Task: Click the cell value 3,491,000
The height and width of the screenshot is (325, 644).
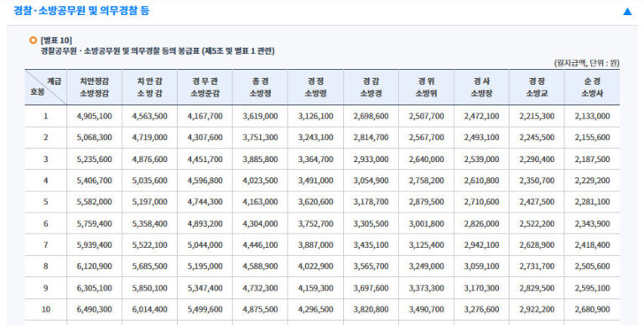Action: (315, 181)
